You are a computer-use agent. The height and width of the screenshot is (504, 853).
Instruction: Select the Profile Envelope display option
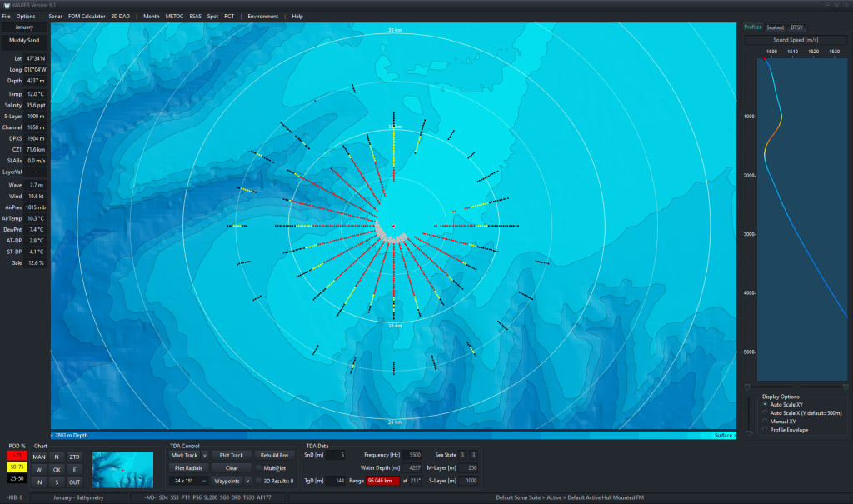tap(764, 429)
